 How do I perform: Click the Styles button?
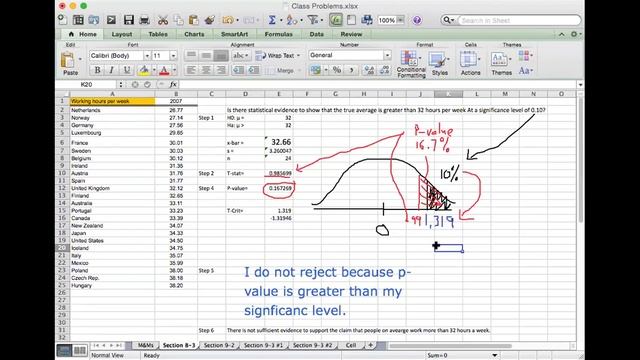point(439,64)
